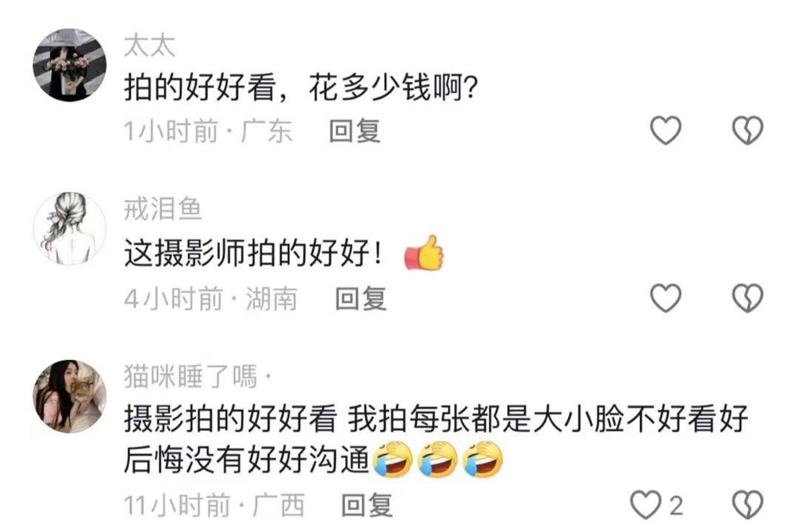Open 太太's flower bouquet avatar
Screen dimensions: 799x532
coord(70,64)
